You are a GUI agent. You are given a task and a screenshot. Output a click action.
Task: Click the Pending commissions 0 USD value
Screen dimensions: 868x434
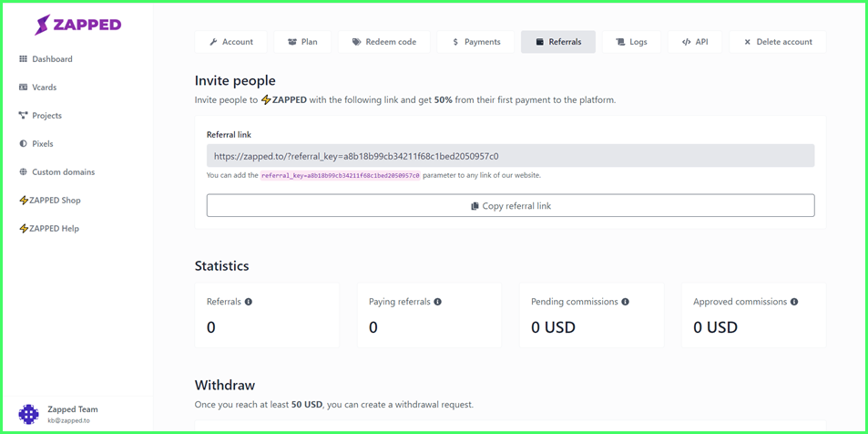pos(554,327)
